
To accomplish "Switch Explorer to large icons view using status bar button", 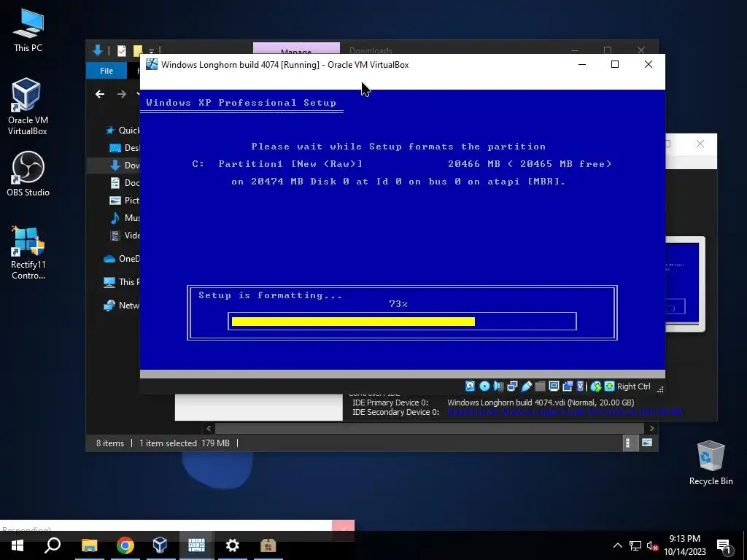I will click(647, 443).
